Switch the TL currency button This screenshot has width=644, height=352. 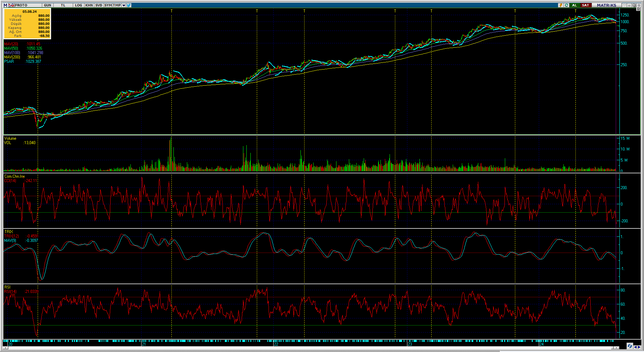pos(63,5)
